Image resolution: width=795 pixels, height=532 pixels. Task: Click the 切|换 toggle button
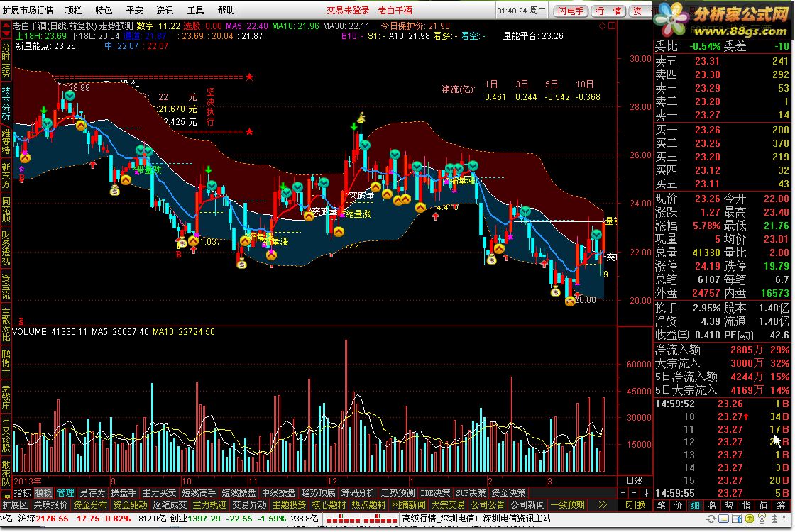635,504
